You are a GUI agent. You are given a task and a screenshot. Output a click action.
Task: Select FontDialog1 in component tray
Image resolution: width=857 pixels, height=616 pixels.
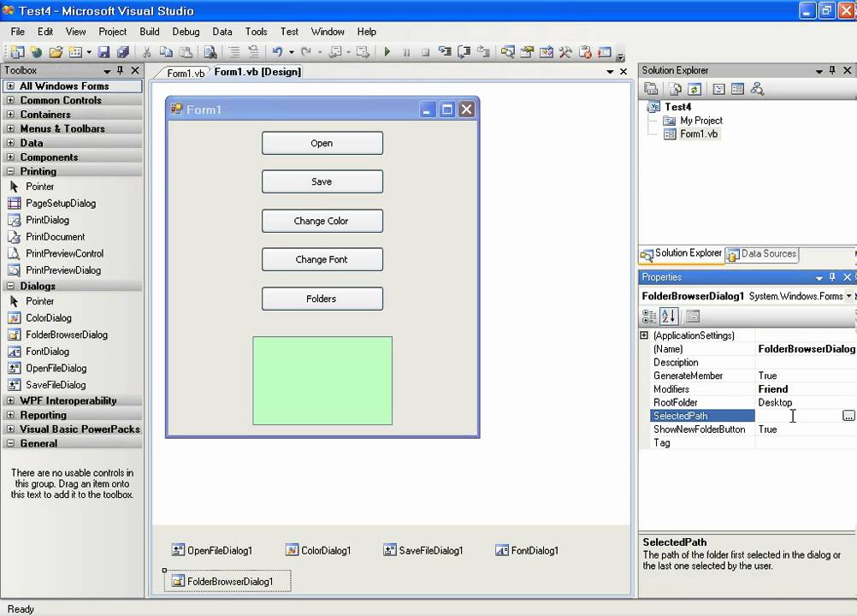click(527, 550)
